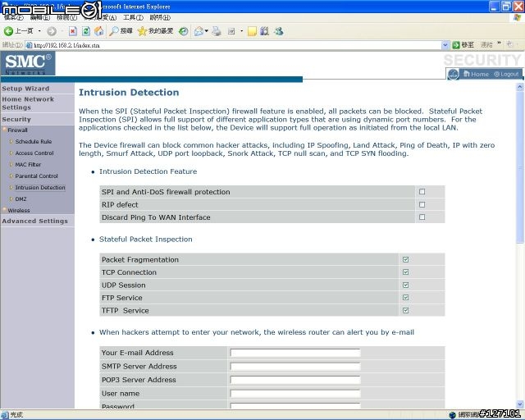
Task: Click the Edit page icon
Action: 231,31
